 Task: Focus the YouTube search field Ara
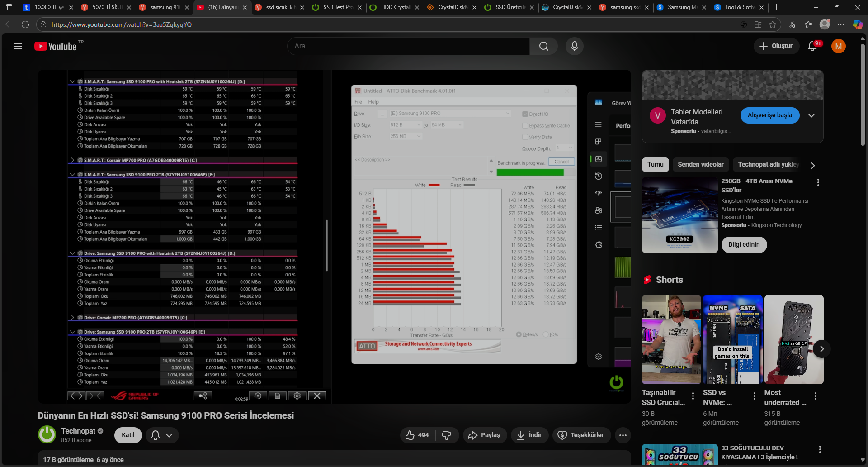click(408, 46)
